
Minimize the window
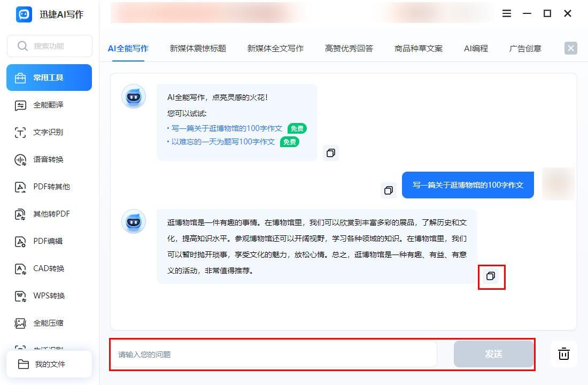(x=527, y=13)
